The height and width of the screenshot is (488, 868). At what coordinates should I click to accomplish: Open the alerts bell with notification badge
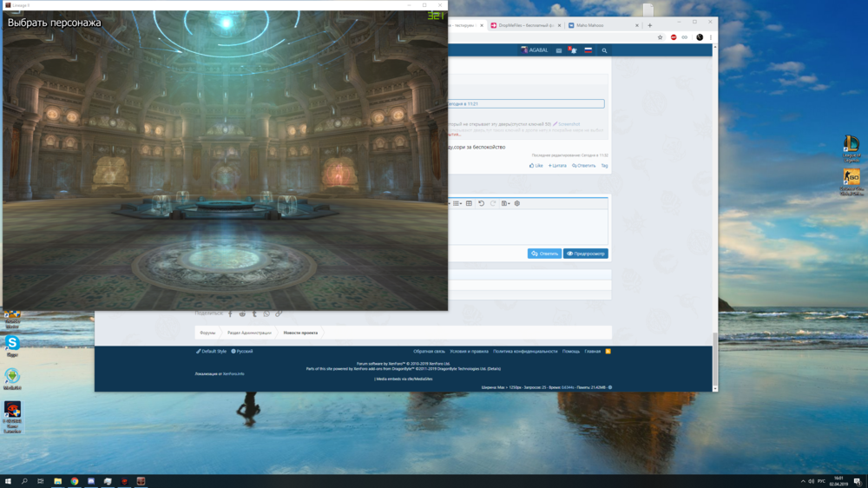coord(573,50)
